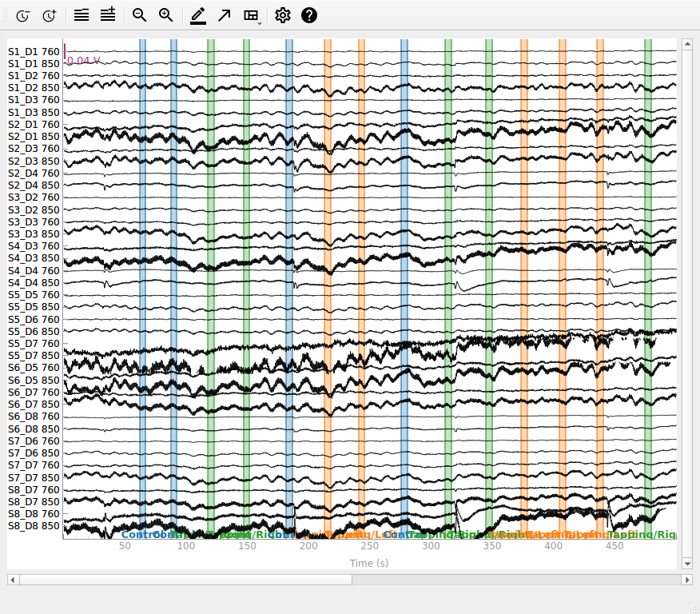Toggle the S7_D6 850 channel label
The image size is (700, 614).
coord(34,453)
